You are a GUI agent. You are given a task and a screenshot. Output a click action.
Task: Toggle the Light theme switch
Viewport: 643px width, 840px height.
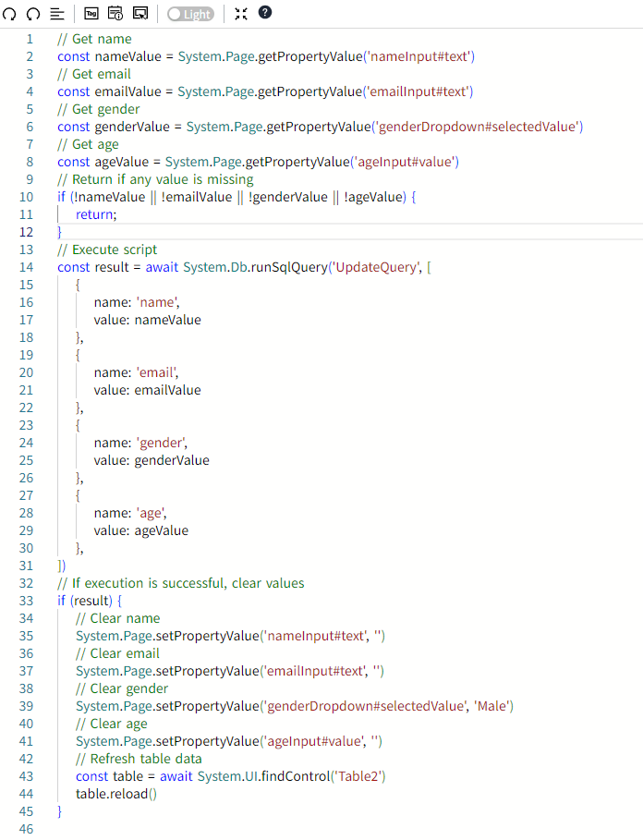190,14
